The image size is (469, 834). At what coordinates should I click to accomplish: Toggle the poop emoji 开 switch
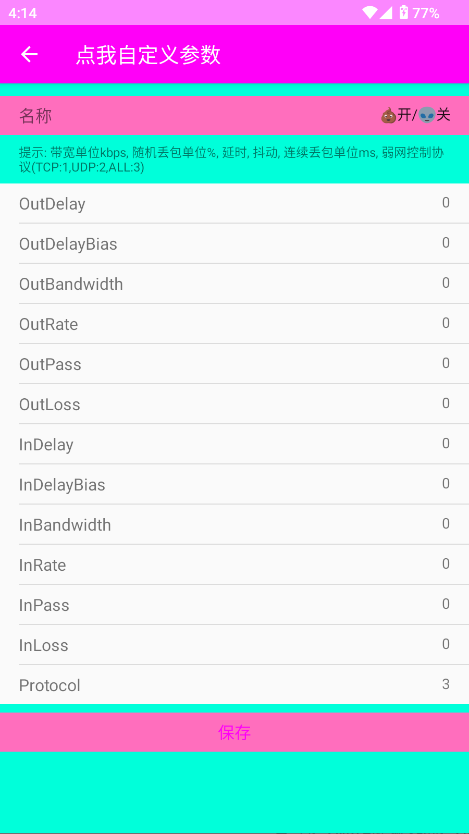point(397,114)
